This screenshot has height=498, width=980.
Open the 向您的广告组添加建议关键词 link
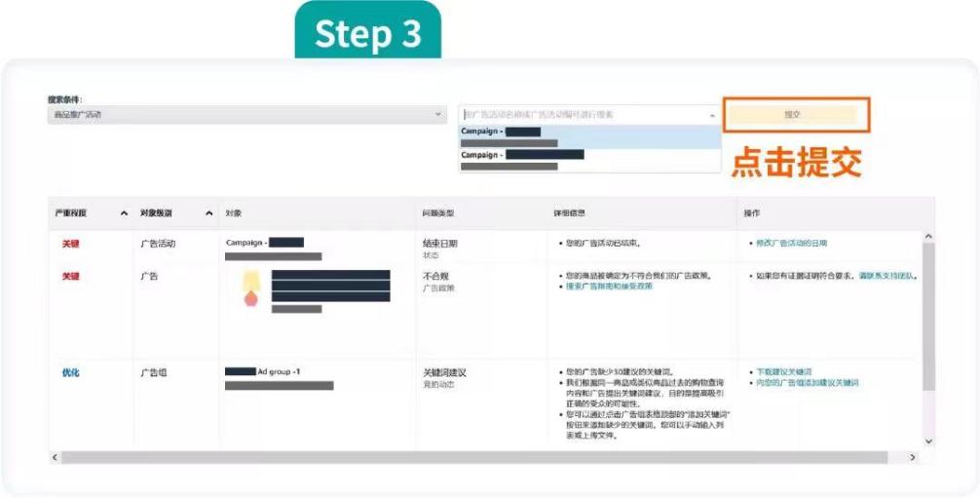(x=807, y=382)
